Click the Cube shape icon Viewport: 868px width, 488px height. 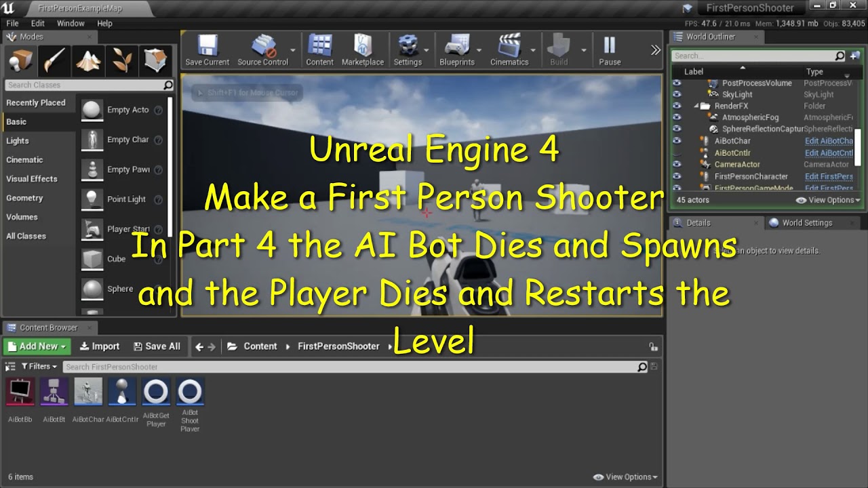92,259
